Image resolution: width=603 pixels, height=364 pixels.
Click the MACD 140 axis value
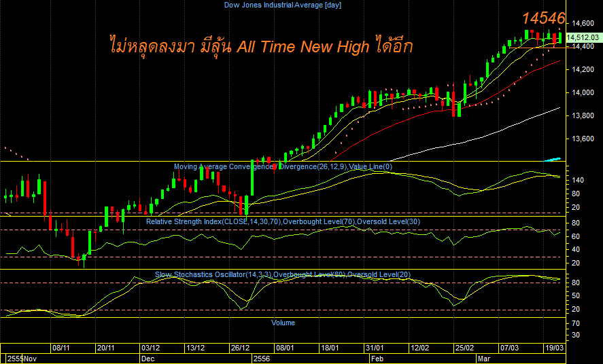578,180
